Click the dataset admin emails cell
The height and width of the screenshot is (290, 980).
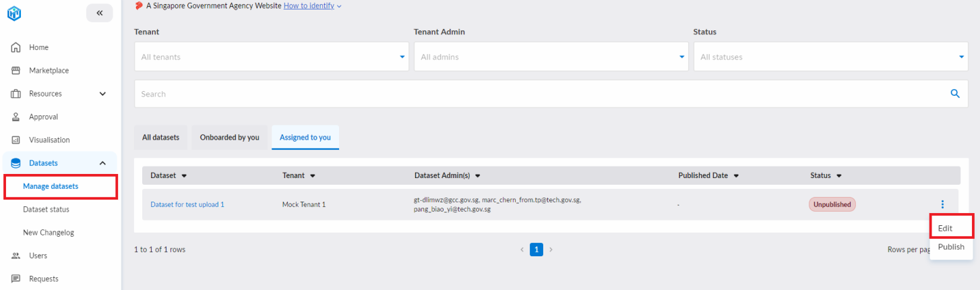click(x=497, y=205)
